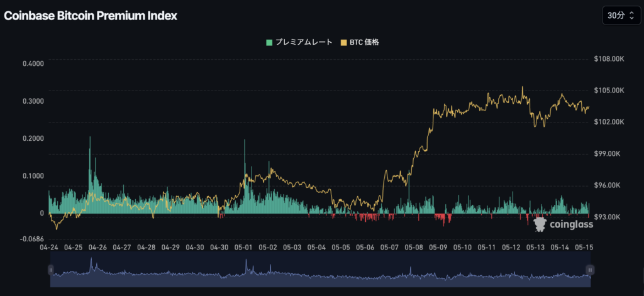Click the $108.00K price axis label
Screen dimensions: 644x296
[x=609, y=59]
